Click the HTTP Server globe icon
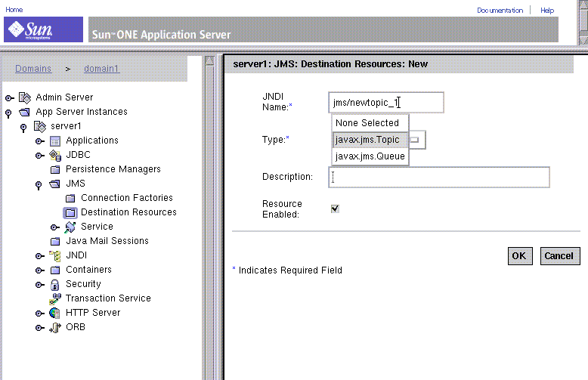 point(54,313)
